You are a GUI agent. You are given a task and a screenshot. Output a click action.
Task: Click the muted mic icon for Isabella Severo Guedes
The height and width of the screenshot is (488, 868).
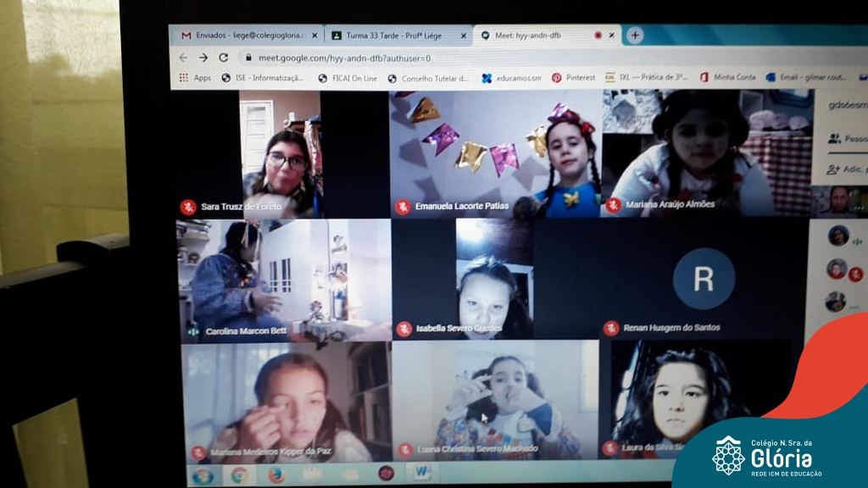coord(404,329)
